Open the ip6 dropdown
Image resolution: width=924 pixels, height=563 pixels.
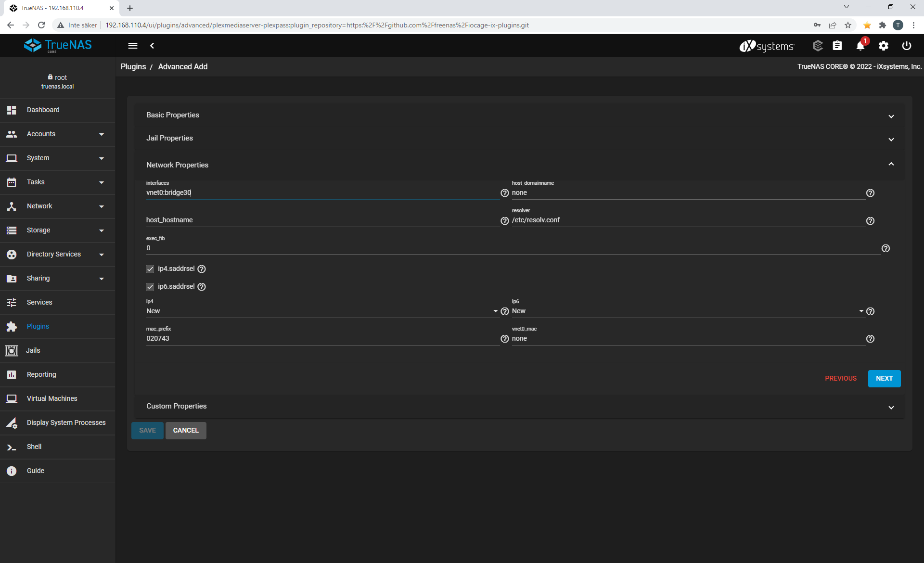688,311
